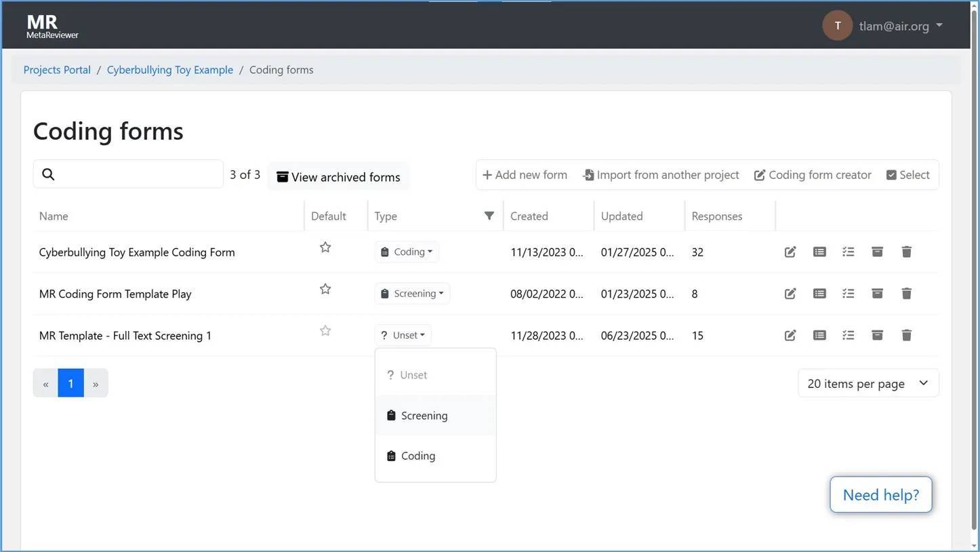980x552 pixels.
Task: Delete the MR Coding Form Template Play
Action: [x=907, y=294]
